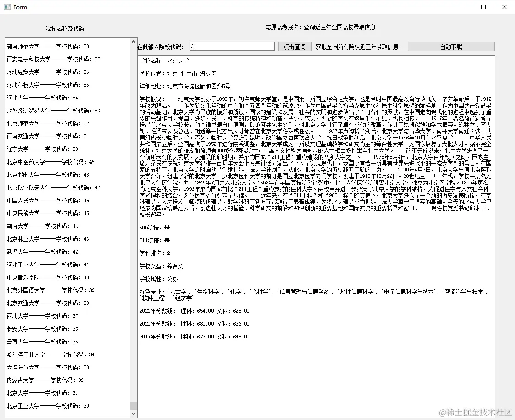Select 湖南师范大学 学校代码 58 row
Viewport: 515px width, 420px height.
(x=48, y=46)
